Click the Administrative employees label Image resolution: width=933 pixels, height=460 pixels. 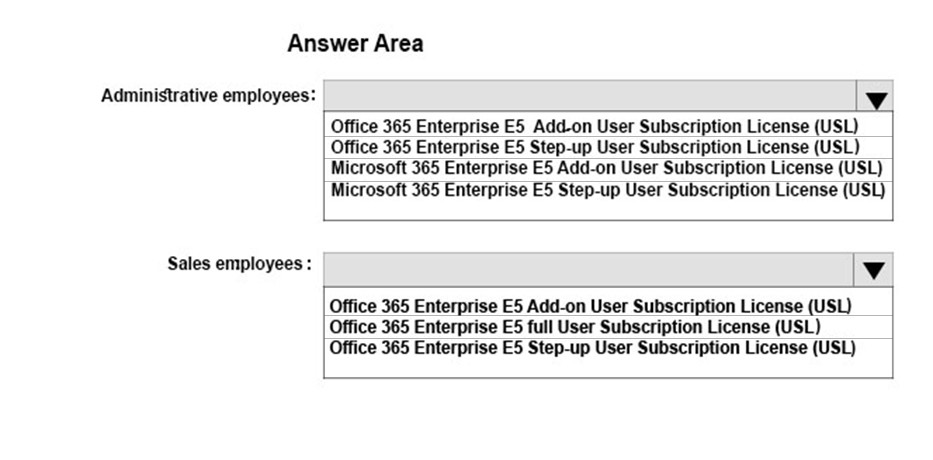(208, 96)
